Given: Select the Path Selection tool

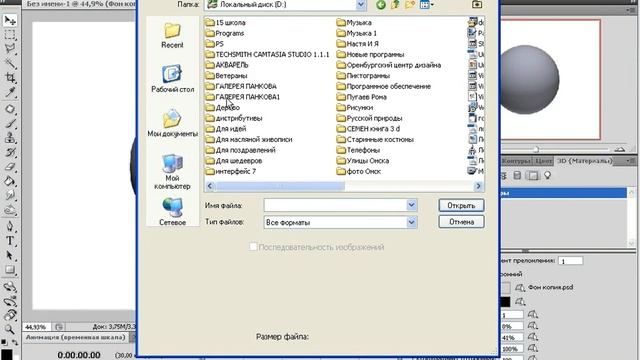Looking at the screenshot, I should (10, 256).
